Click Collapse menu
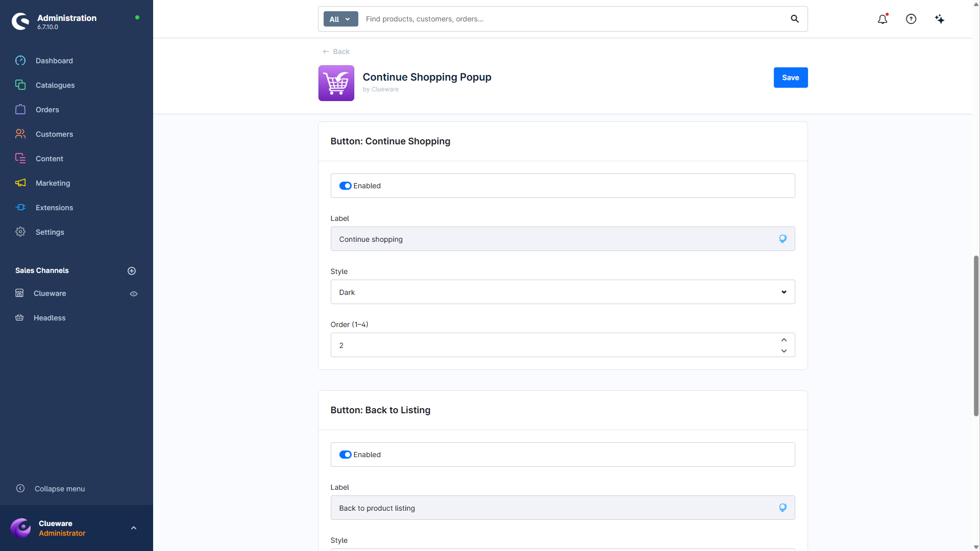980x551 pixels. 60,489
